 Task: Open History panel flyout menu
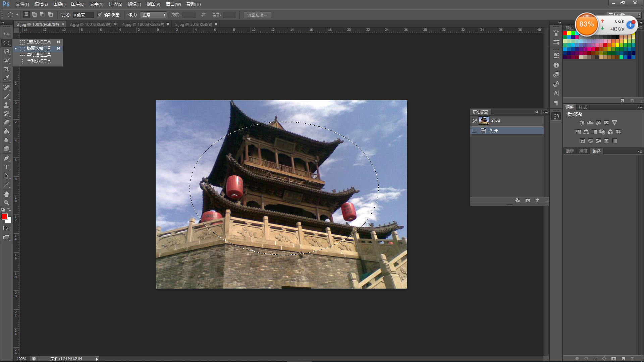[x=546, y=112]
